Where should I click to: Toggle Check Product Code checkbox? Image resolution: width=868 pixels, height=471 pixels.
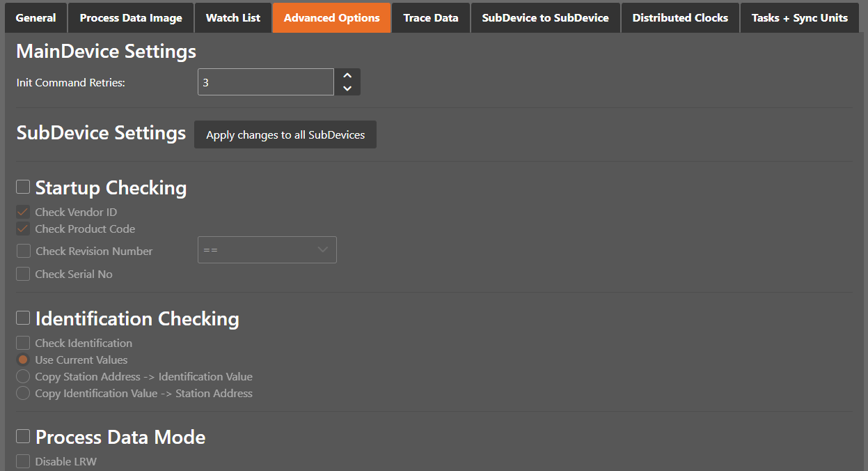pos(23,229)
